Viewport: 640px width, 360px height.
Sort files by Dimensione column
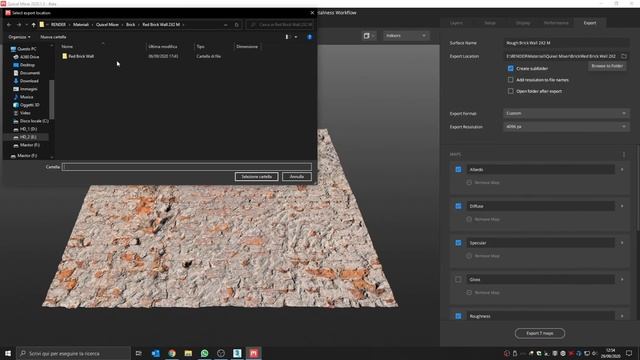click(247, 47)
